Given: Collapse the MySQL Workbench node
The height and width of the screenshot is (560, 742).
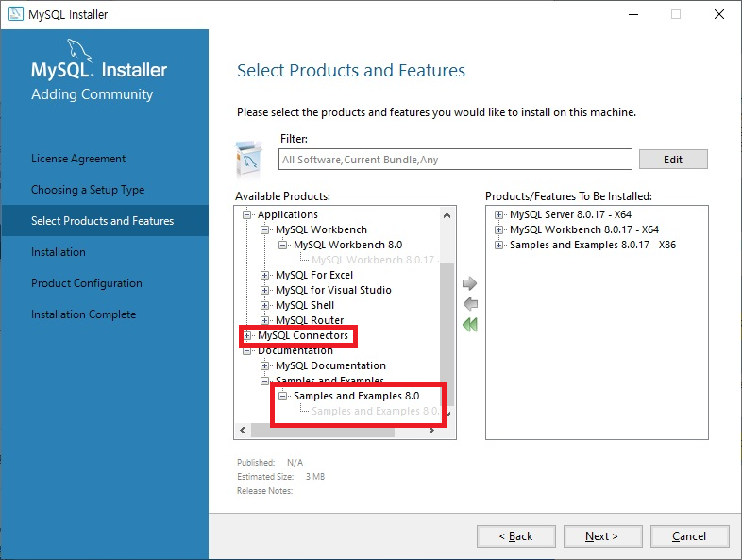Looking at the screenshot, I should pos(264,229).
